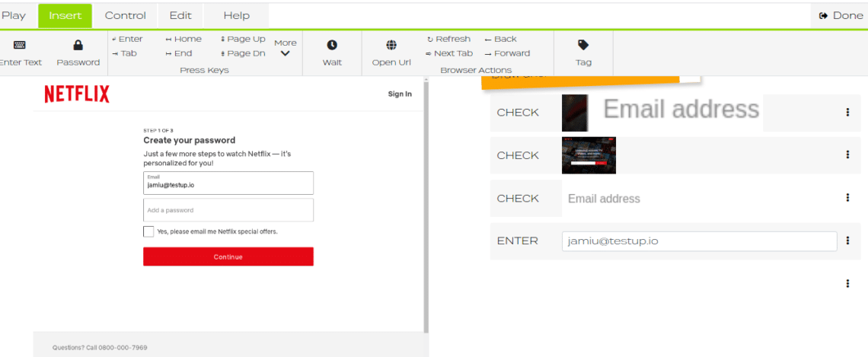868x357 pixels.
Task: Tick the Netflix special offers checkbox
Action: click(148, 231)
